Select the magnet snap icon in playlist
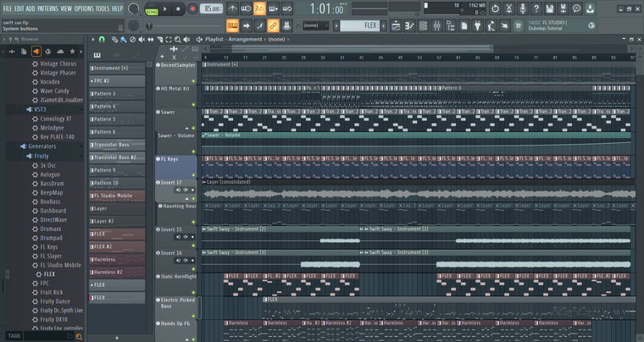Screen dimensions: 644x342 (x=103, y=39)
